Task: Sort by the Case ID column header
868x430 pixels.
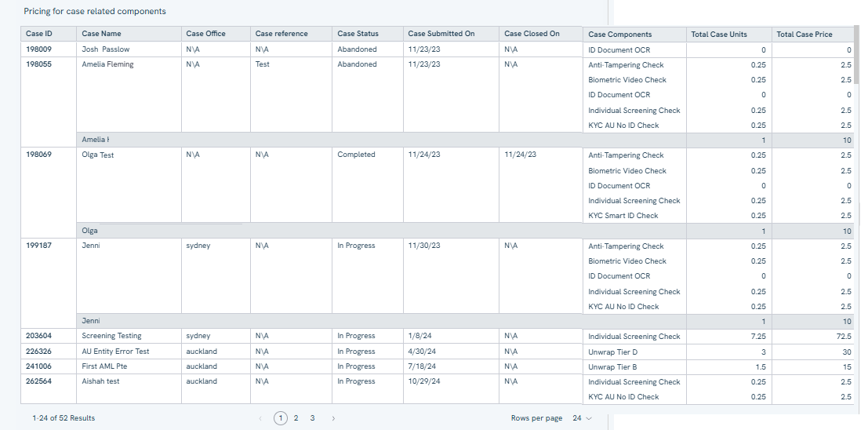Action: 49,34
